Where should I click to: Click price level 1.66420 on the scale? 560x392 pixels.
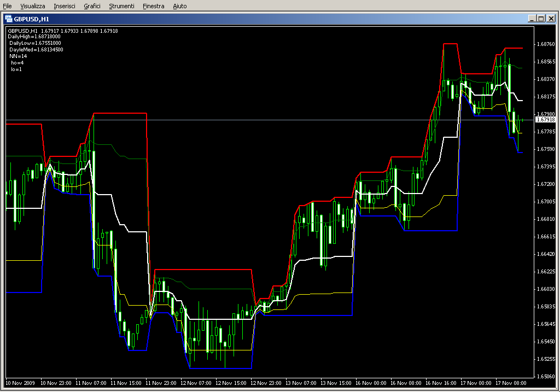546,254
